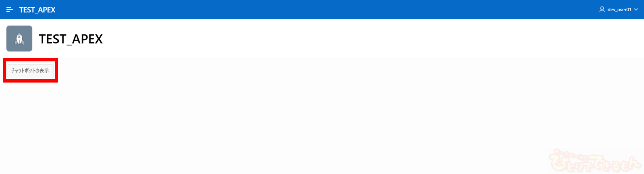Expand the dev_user01 chevron arrow
Screen dimensions: 644x174
pyautogui.click(x=636, y=10)
